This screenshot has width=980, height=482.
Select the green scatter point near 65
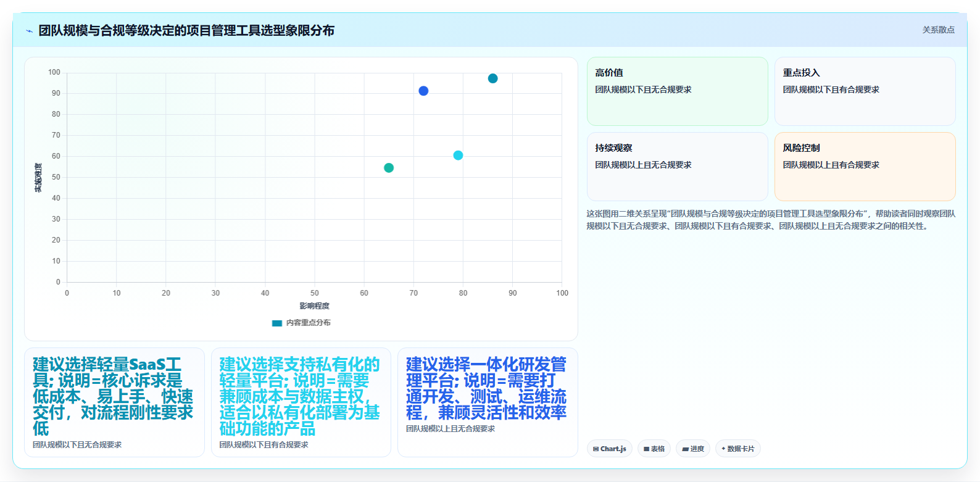[x=389, y=168]
